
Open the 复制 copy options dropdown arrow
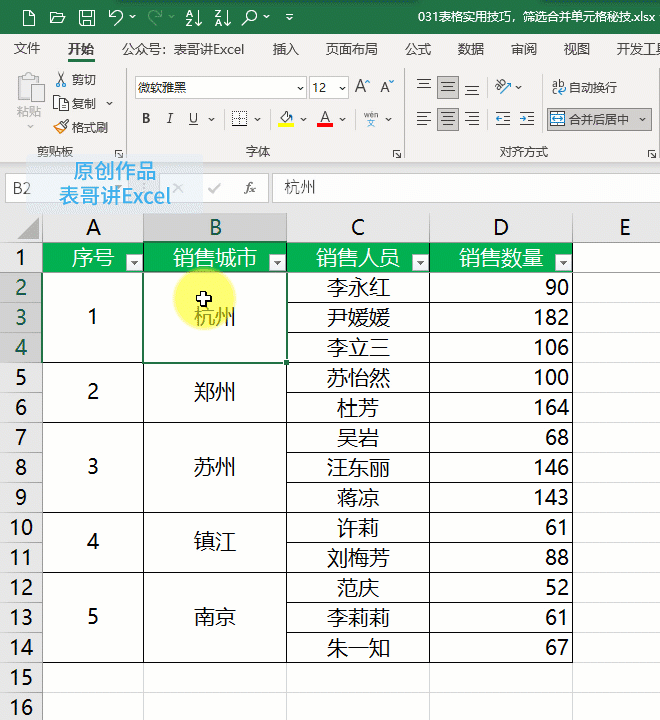[109, 103]
